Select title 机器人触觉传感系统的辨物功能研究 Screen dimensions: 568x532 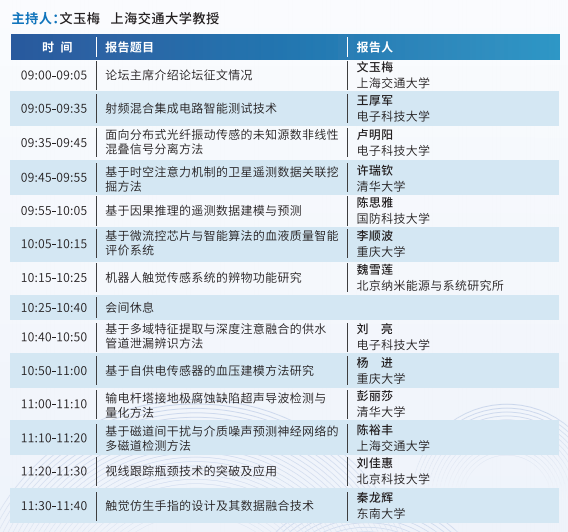tap(203, 278)
